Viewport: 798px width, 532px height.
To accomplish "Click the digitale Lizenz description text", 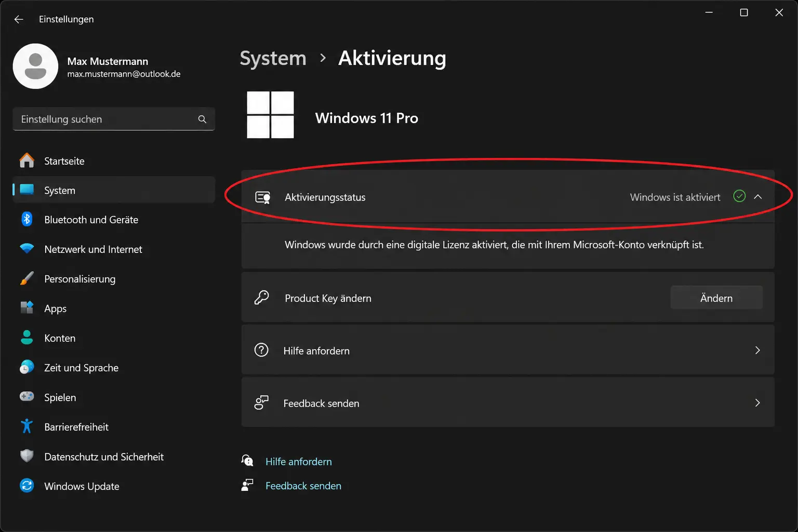I will tap(494, 245).
